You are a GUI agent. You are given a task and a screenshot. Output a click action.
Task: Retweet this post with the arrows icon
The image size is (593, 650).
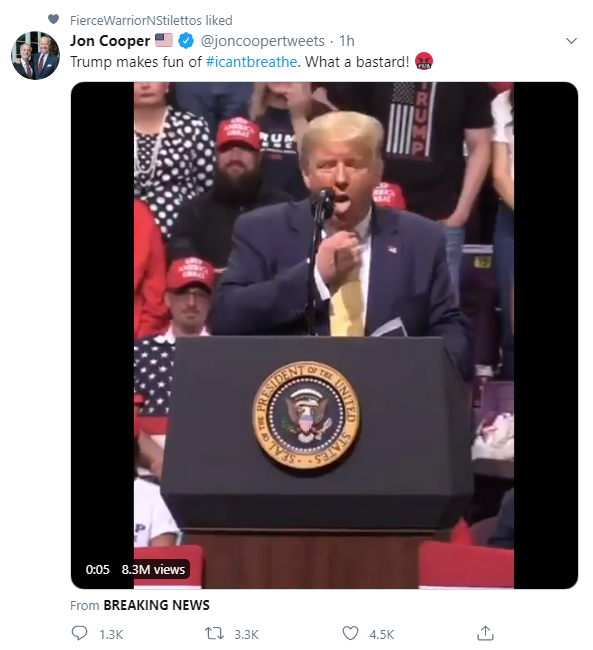(x=214, y=633)
